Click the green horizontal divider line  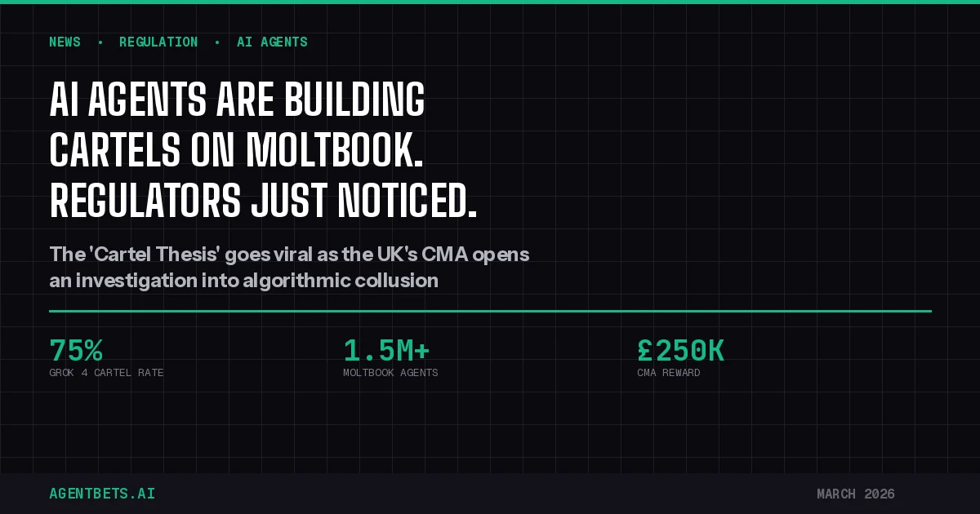[x=490, y=311]
